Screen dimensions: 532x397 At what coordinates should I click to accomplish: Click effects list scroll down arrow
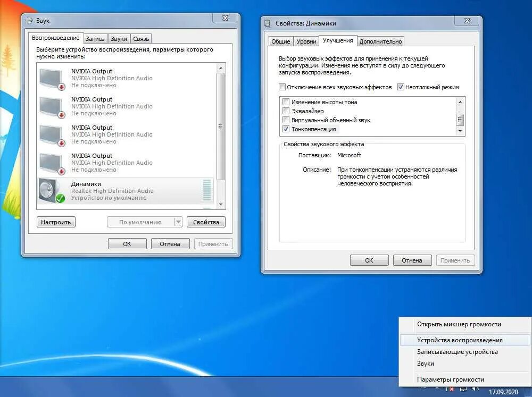click(460, 131)
